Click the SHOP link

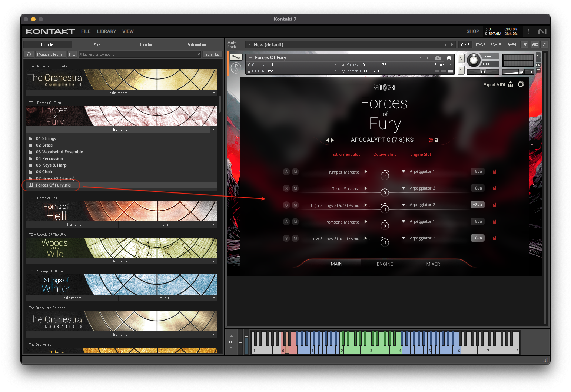472,31
